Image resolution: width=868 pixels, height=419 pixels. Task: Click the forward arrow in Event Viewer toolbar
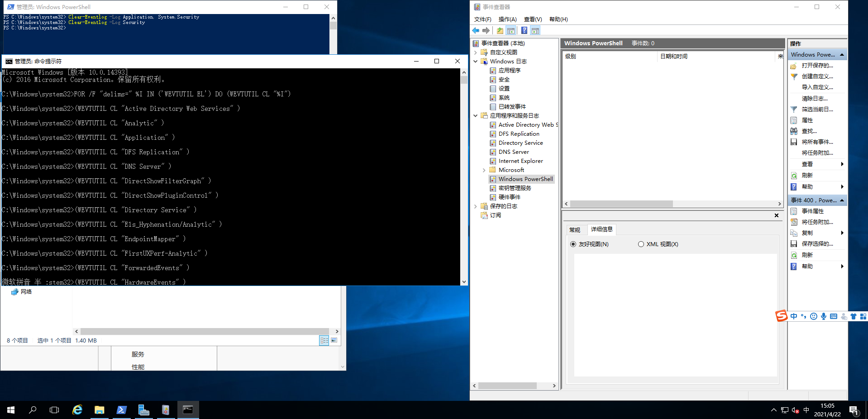tap(486, 31)
